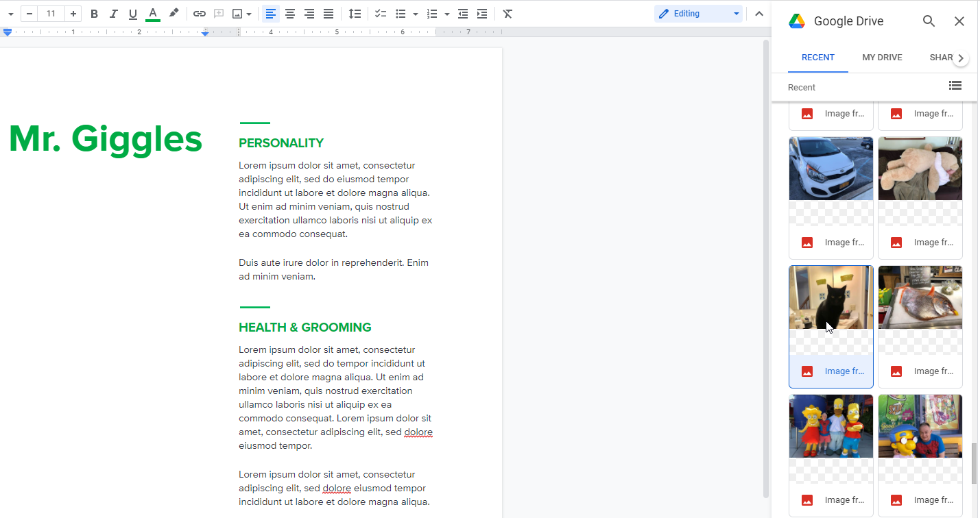Open the font dropdown arrow at toolbar start

point(11,14)
